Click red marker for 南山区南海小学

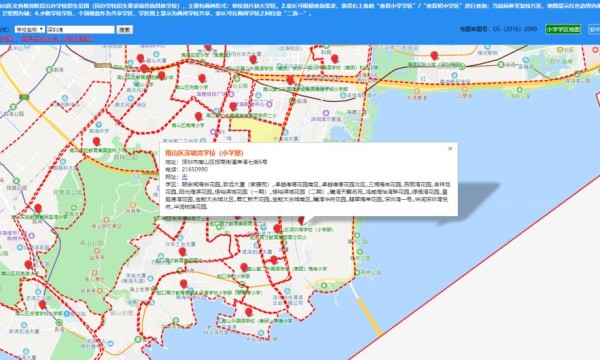198,116
